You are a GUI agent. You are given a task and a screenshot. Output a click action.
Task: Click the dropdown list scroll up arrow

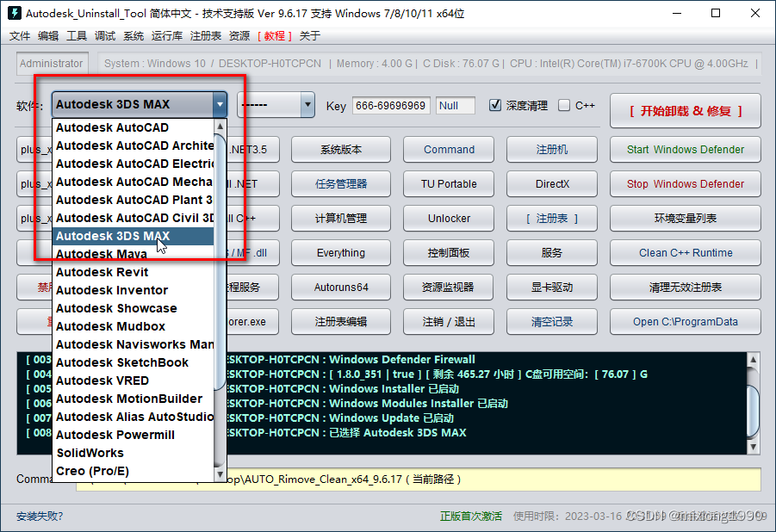coord(220,127)
